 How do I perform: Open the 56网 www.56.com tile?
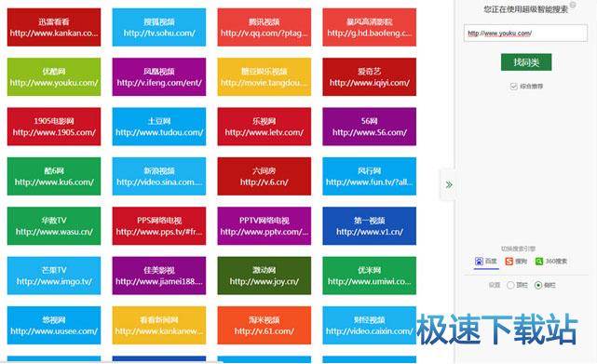[x=370, y=127]
